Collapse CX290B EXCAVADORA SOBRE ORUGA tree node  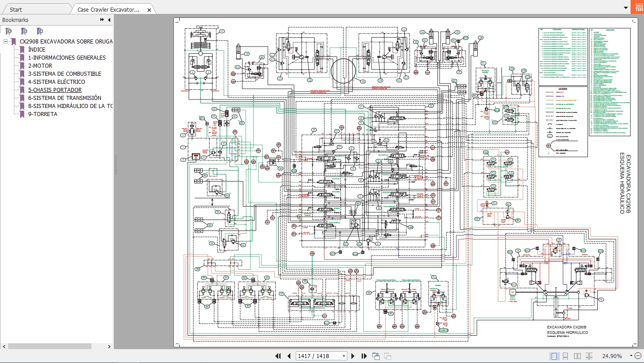point(5,42)
